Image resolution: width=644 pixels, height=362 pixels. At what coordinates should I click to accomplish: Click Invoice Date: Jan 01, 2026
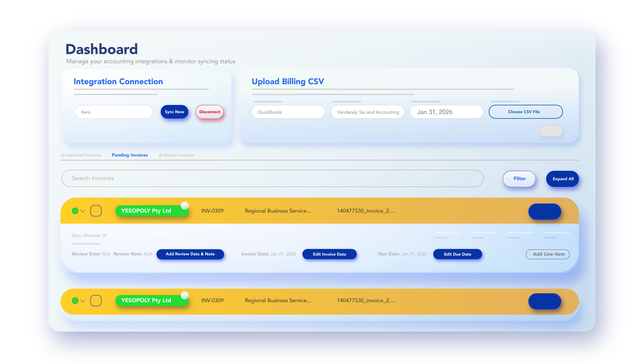269,254
